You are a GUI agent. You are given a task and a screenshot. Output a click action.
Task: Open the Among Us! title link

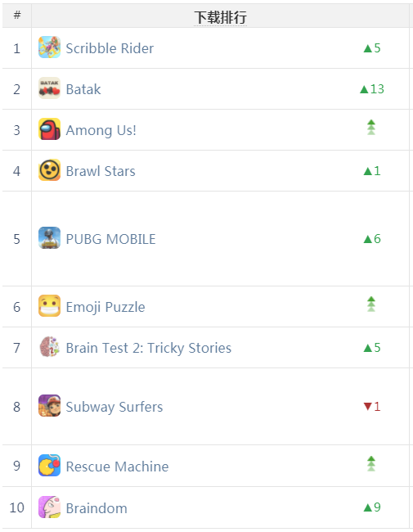(x=101, y=131)
